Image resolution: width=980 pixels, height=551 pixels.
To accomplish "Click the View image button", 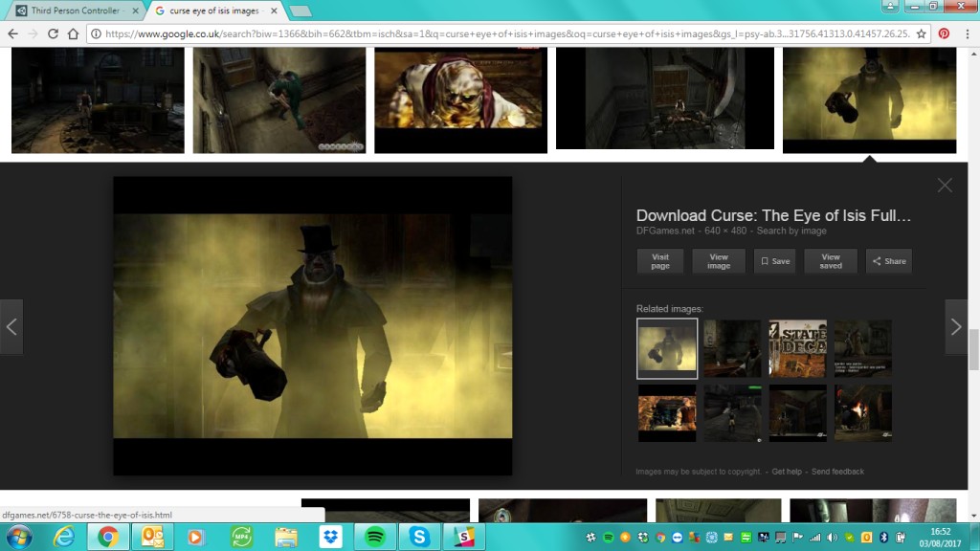I will pyautogui.click(x=719, y=261).
